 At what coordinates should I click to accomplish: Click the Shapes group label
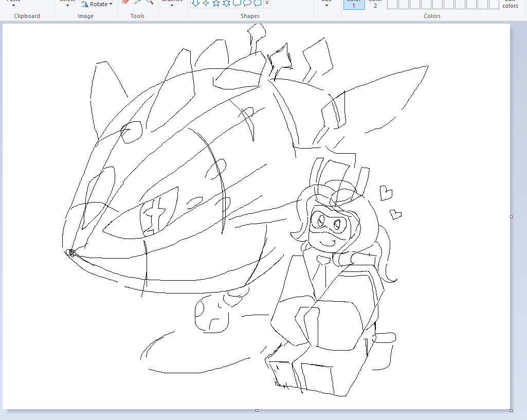[x=250, y=16]
